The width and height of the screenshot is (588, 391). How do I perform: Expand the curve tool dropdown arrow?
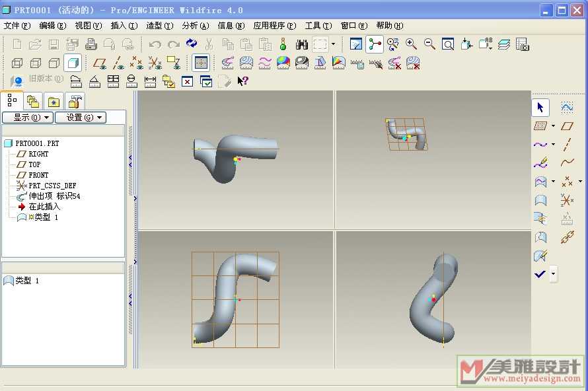tap(553, 145)
